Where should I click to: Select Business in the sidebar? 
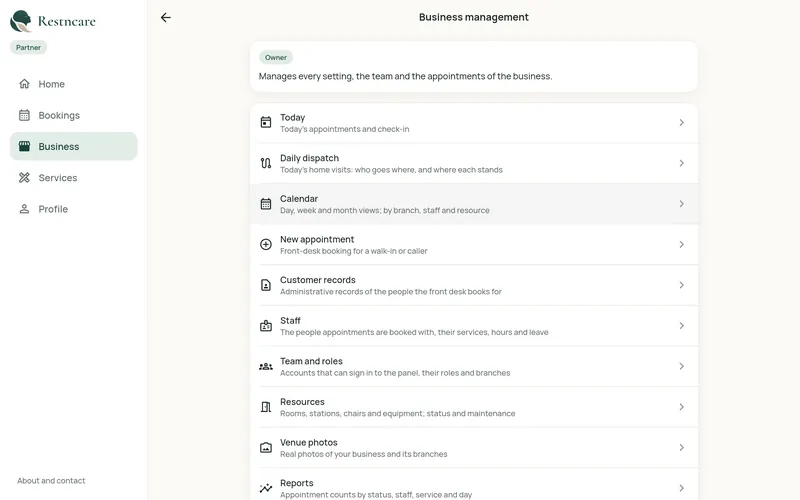73,146
